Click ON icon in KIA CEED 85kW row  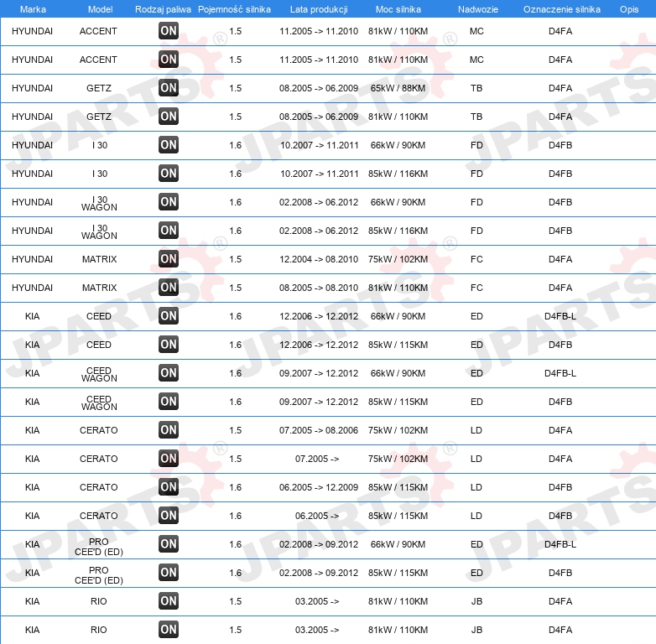click(x=169, y=345)
